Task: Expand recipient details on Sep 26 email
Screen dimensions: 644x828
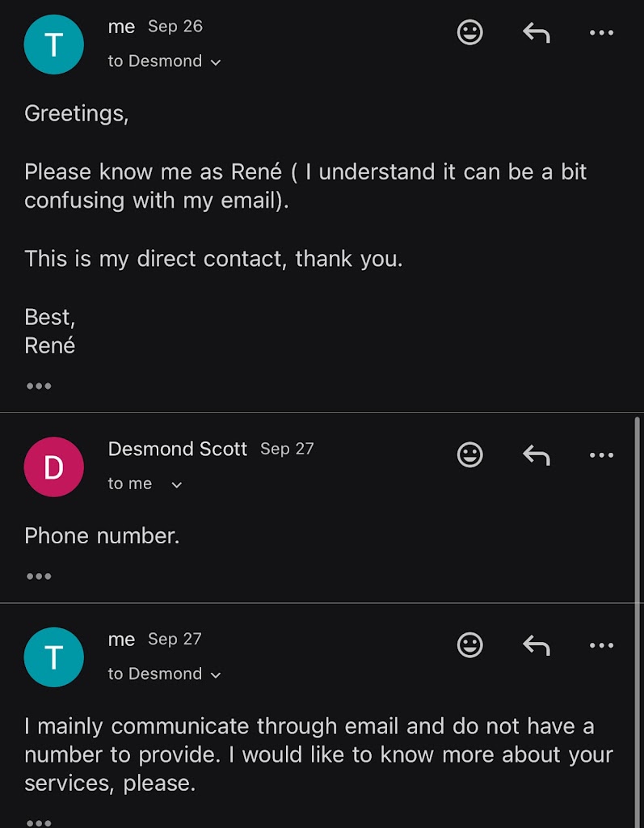Action: coord(216,62)
